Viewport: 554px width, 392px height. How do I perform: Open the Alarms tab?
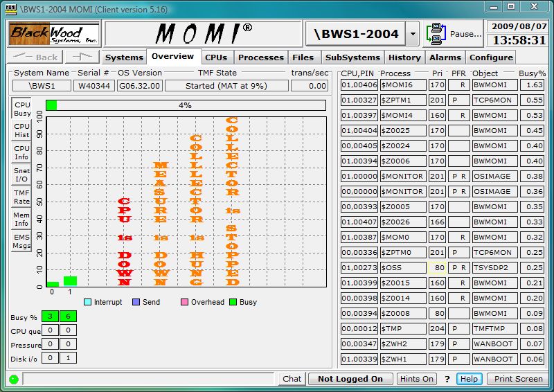coord(445,57)
